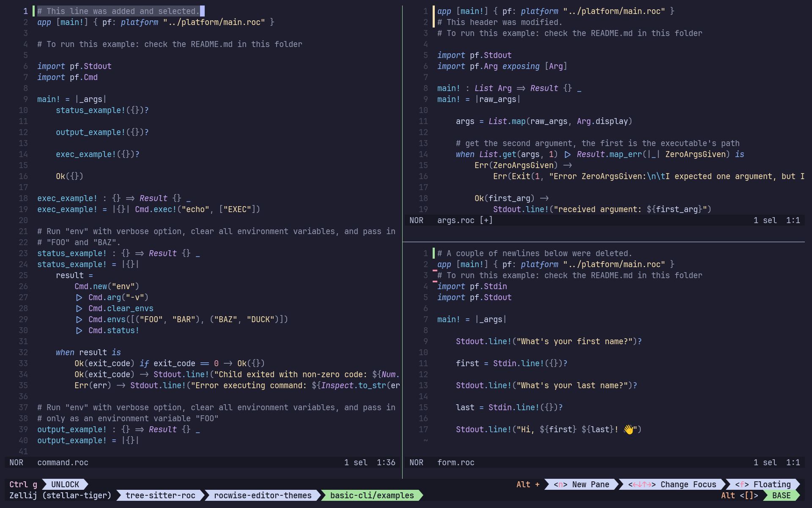
Task: Click the form.roc file name in statusline
Action: click(455, 462)
